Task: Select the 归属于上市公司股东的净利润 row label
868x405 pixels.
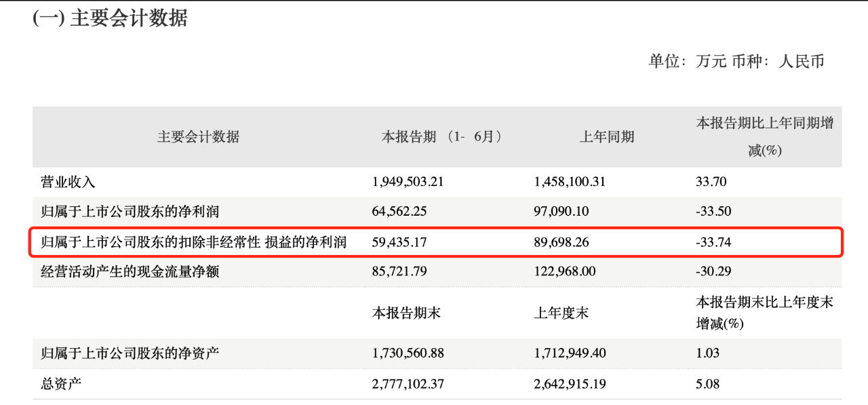Action: (x=130, y=211)
